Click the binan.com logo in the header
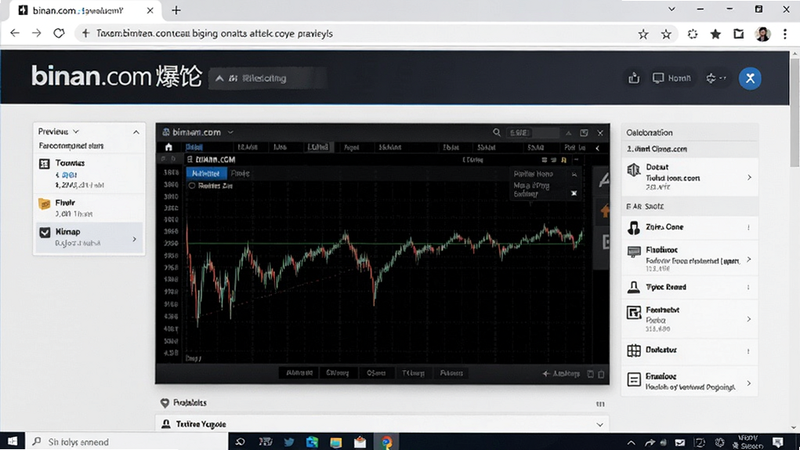This screenshot has height=450, width=800. pyautogui.click(x=117, y=77)
